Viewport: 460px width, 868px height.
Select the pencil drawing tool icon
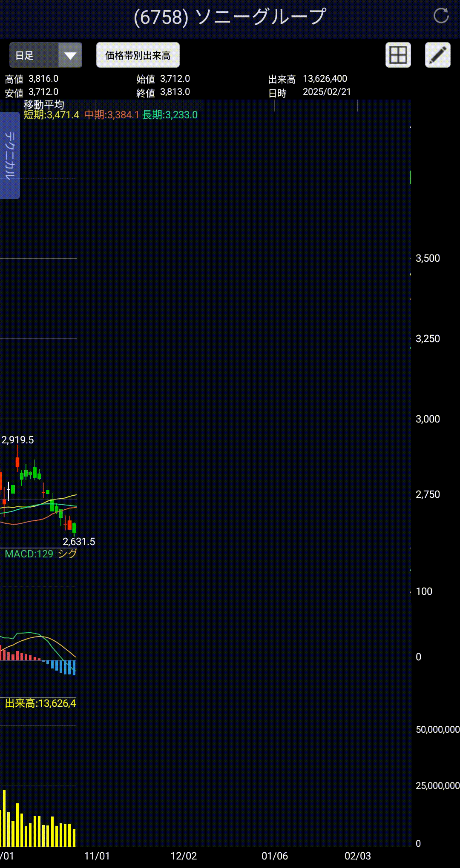pyautogui.click(x=438, y=55)
